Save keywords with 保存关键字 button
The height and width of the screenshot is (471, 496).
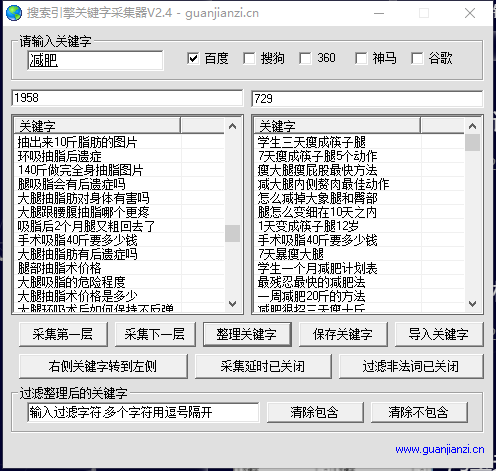343,334
